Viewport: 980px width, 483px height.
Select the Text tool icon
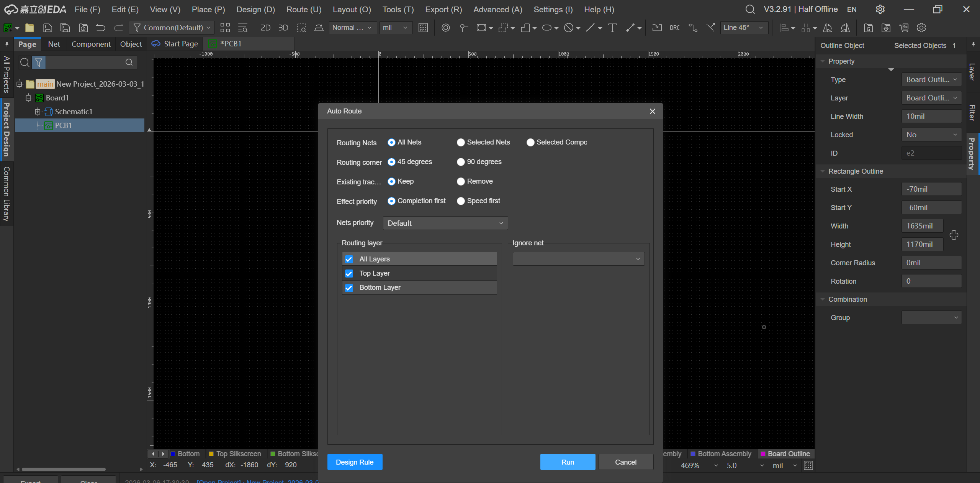(x=612, y=28)
